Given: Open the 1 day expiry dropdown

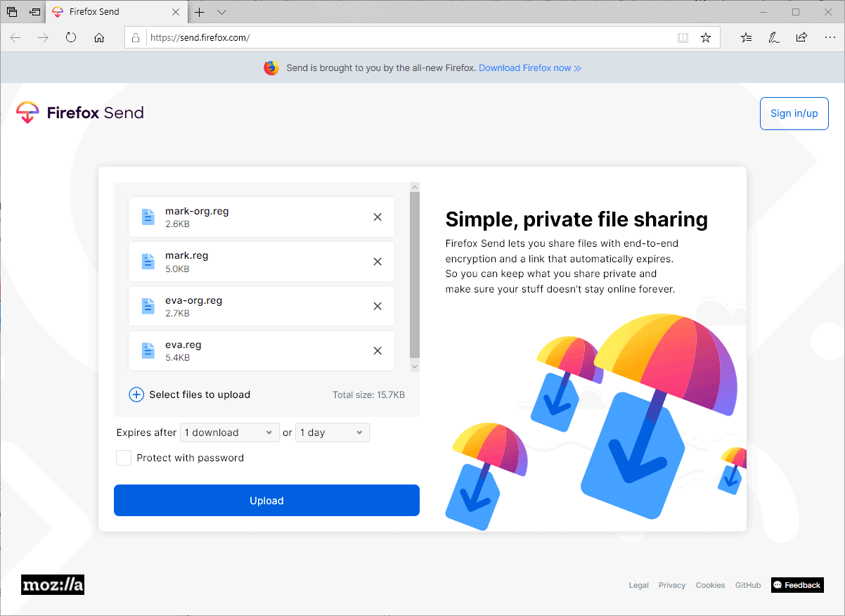Looking at the screenshot, I should tap(332, 432).
